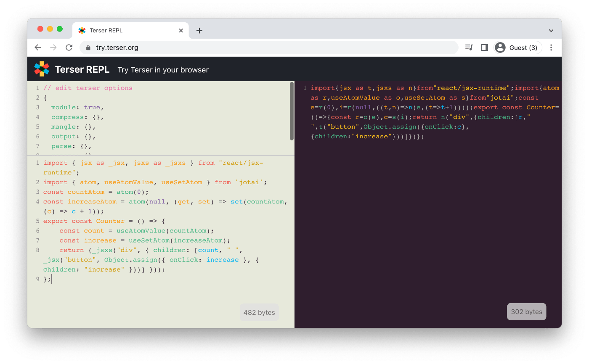The width and height of the screenshot is (589, 364).
Task: Click the 'output: {},' option line
Action: pyautogui.click(x=74, y=136)
